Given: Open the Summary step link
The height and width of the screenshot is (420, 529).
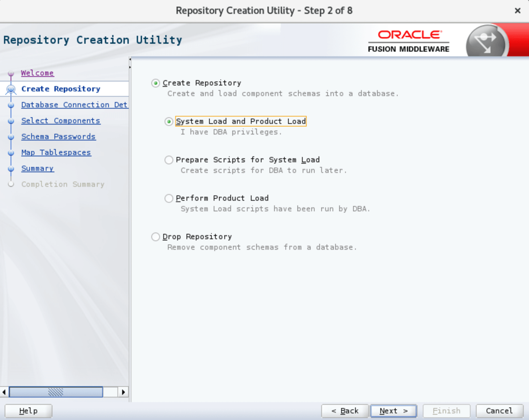Looking at the screenshot, I should pyautogui.click(x=37, y=168).
